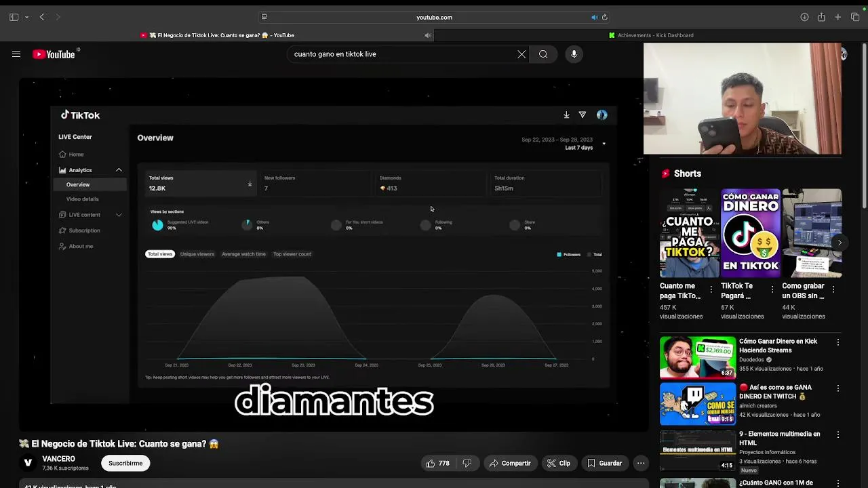The width and height of the screenshot is (868, 488).
Task: Switch to Achievements - Kick Dashboard tab
Action: (651, 35)
